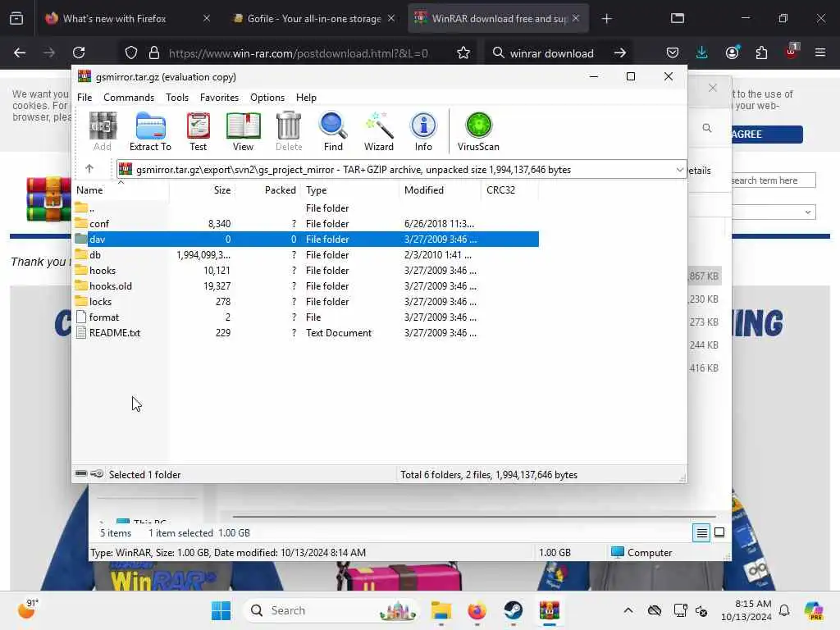Select the db folder row
The image size is (840, 630).
point(305,255)
